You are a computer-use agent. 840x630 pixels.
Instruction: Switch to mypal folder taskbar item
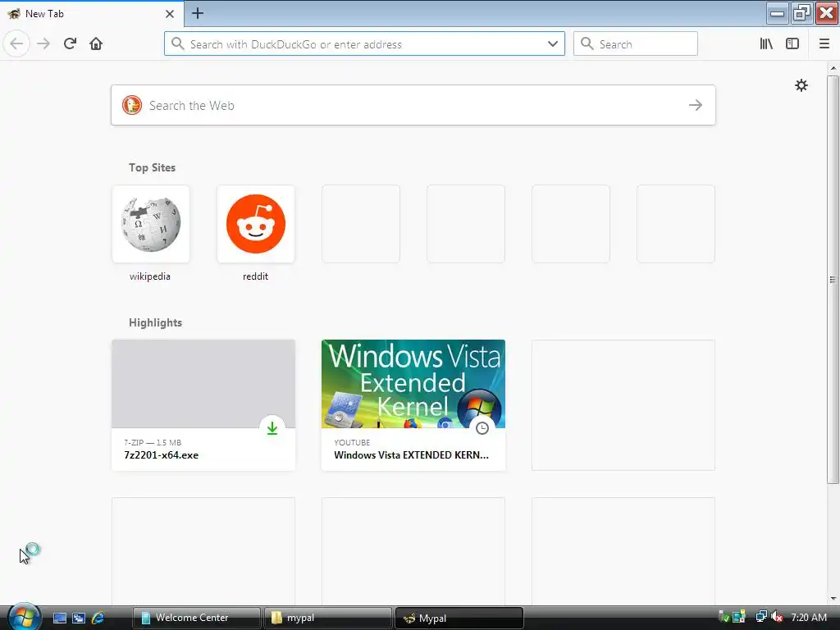tap(328, 618)
